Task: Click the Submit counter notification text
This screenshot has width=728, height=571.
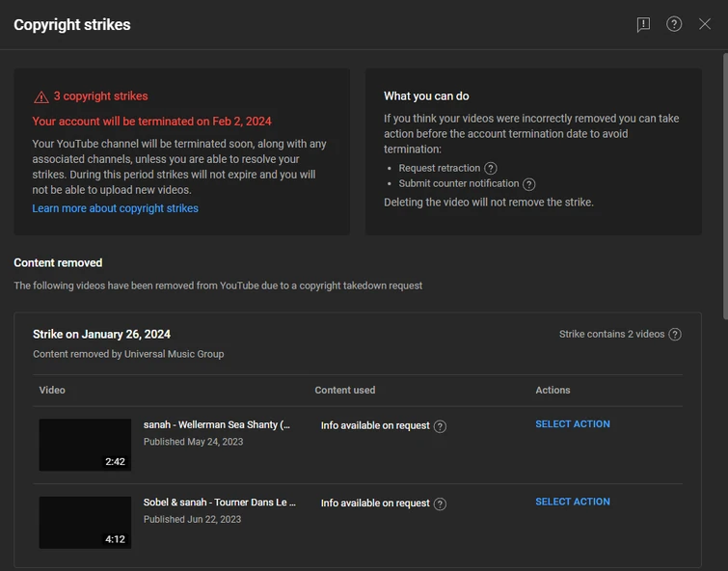Action: [x=459, y=184]
